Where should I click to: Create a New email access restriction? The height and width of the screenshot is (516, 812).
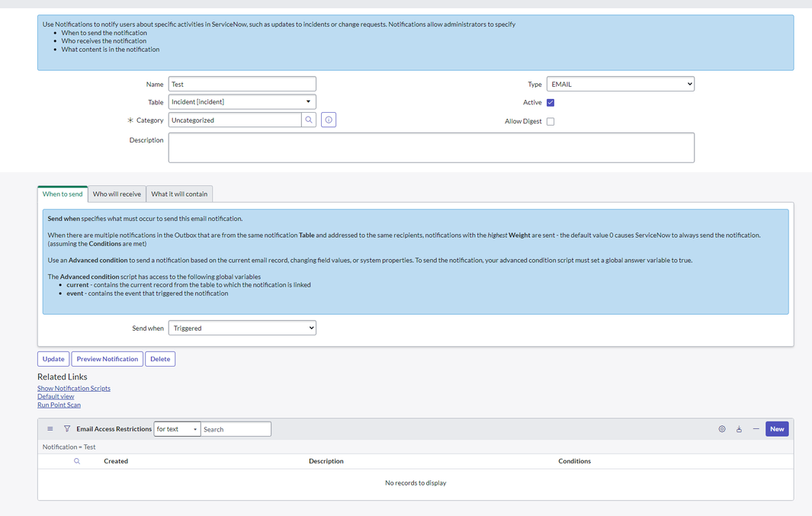point(777,429)
